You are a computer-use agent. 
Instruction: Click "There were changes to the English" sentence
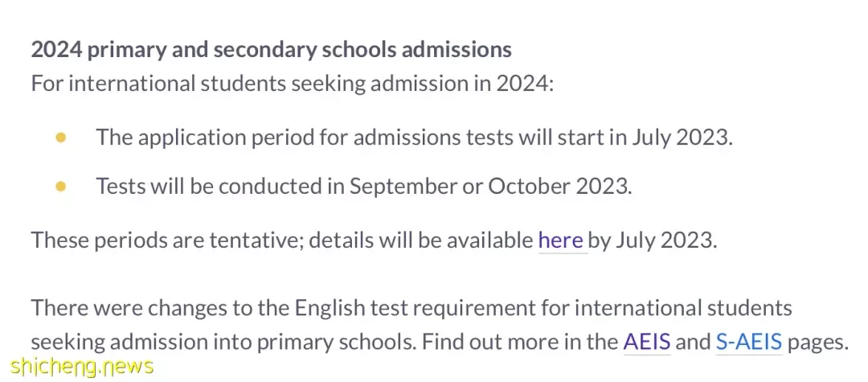tap(411, 308)
